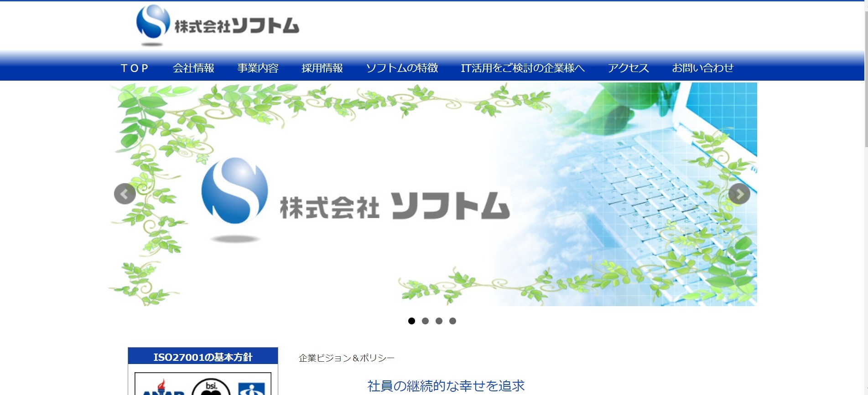Open the お問い合わせ menu item
Viewport: 868px width, 395px height.
tap(702, 68)
